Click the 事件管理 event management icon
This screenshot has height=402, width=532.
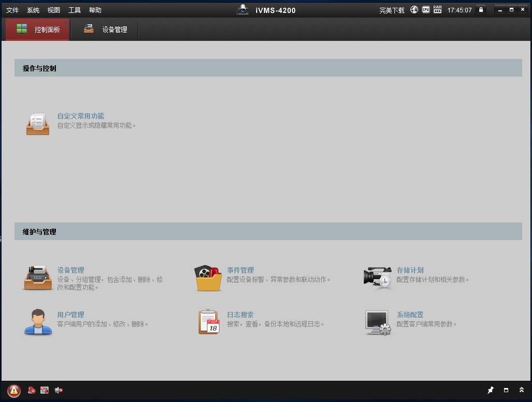click(208, 278)
